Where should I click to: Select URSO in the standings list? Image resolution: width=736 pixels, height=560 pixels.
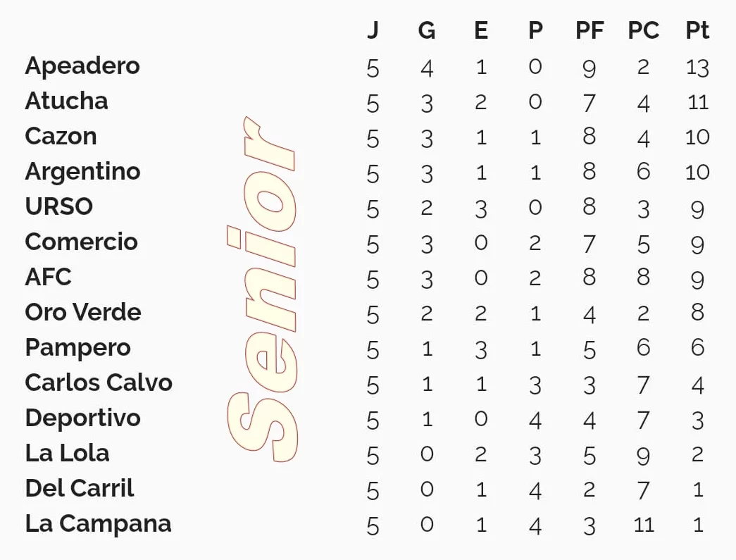[x=58, y=207]
